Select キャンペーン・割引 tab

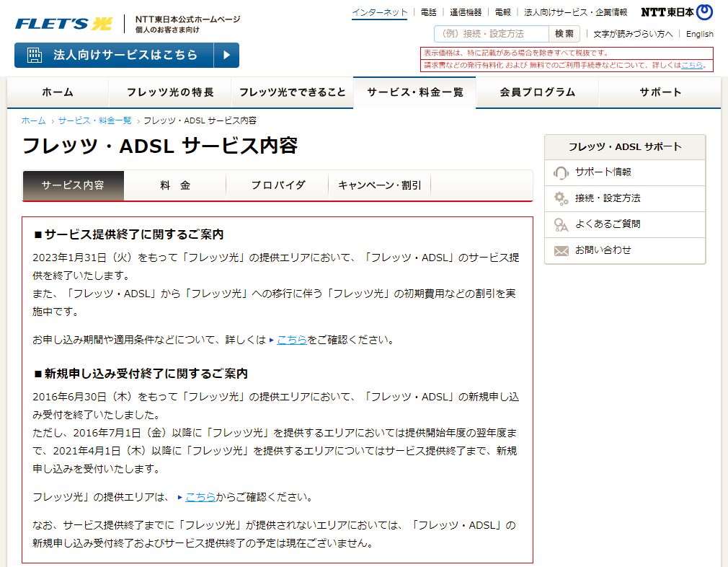(380, 185)
